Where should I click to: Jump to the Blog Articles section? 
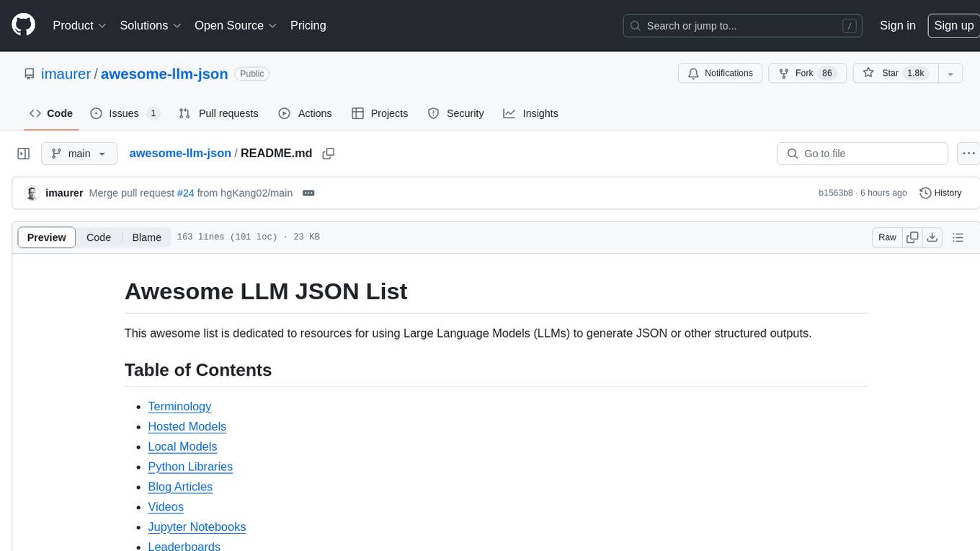pos(180,487)
